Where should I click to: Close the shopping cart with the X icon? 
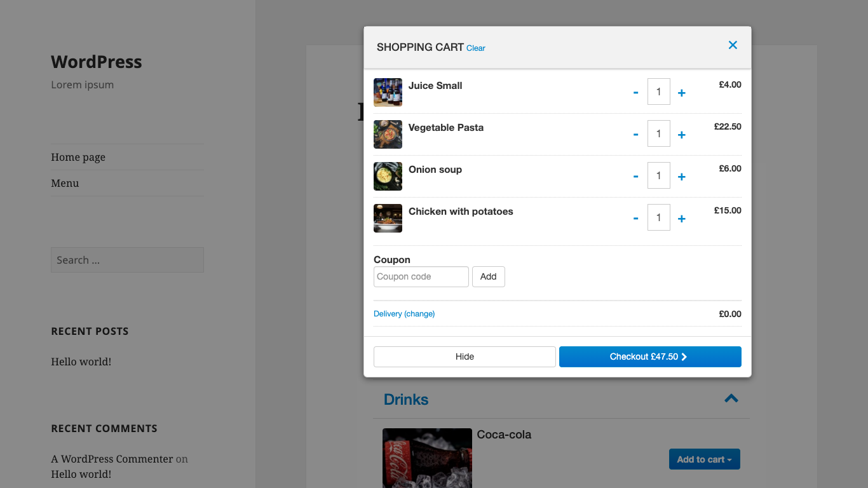(x=733, y=45)
